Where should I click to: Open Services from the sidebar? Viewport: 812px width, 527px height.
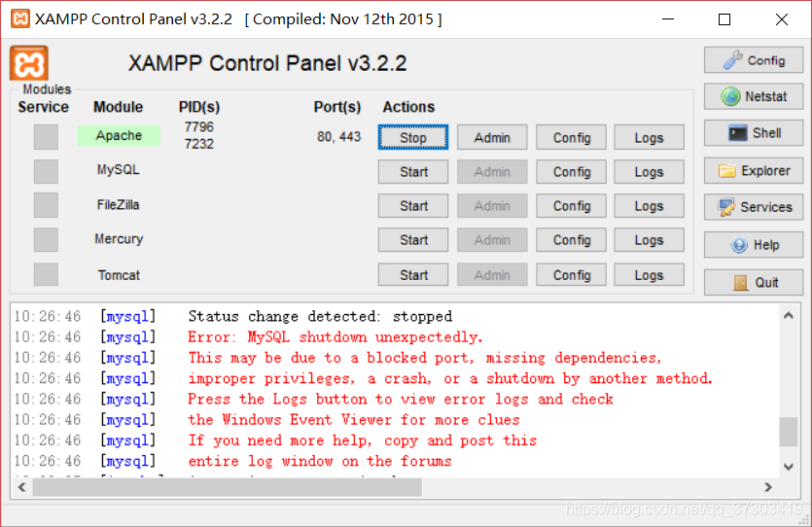[754, 207]
